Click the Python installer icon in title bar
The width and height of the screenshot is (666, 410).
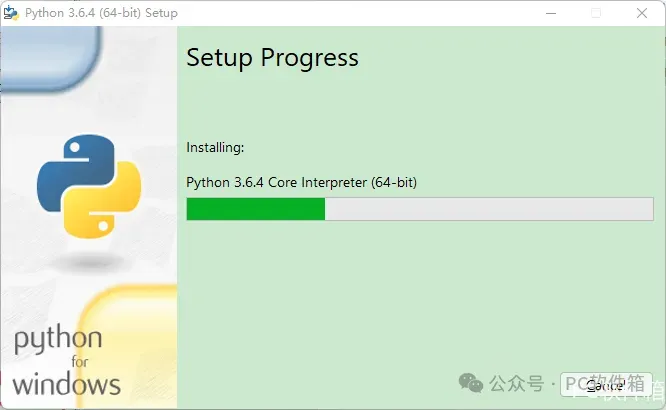click(11, 13)
